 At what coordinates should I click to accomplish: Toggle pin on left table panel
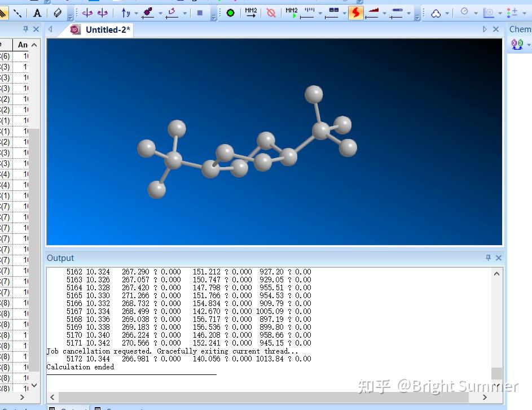point(25,29)
